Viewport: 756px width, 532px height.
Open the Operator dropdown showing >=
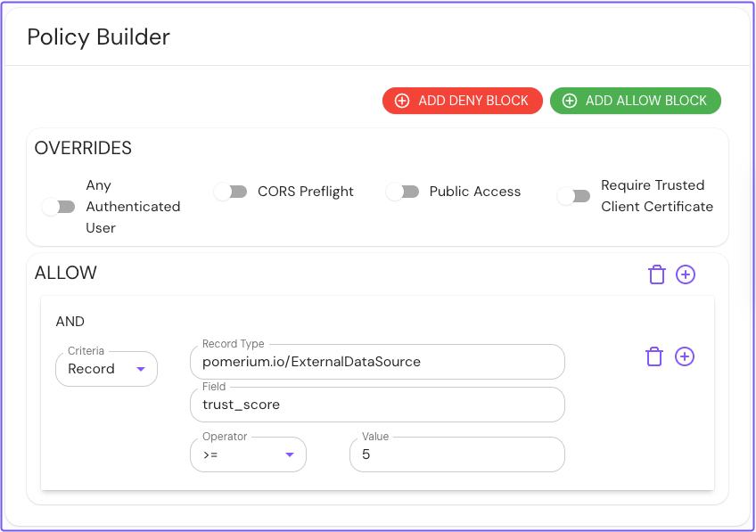pyautogui.click(x=248, y=454)
